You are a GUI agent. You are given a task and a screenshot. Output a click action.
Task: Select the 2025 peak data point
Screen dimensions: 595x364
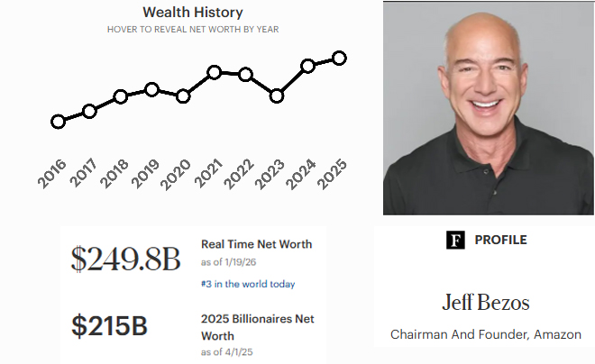coord(339,58)
